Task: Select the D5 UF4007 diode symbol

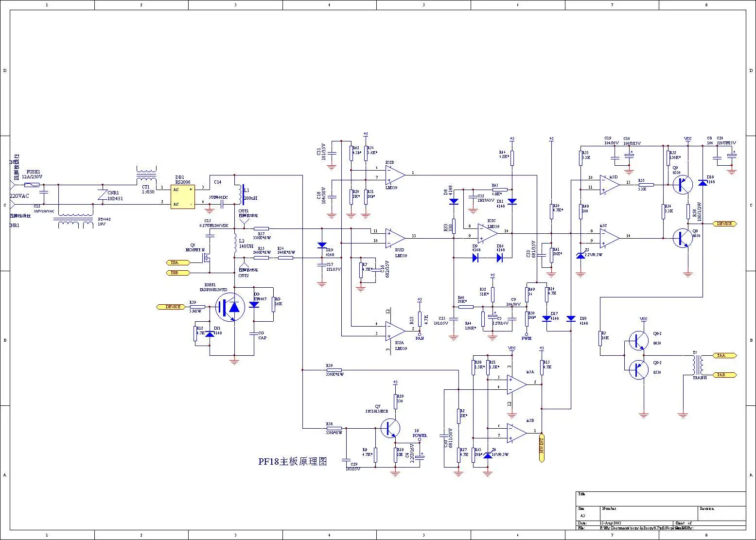Action: (x=254, y=304)
